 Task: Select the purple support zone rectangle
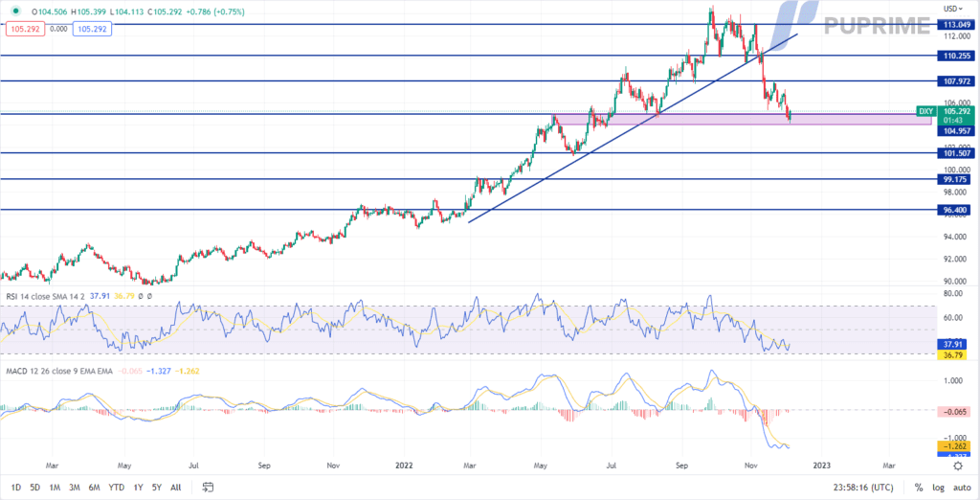(x=742, y=119)
